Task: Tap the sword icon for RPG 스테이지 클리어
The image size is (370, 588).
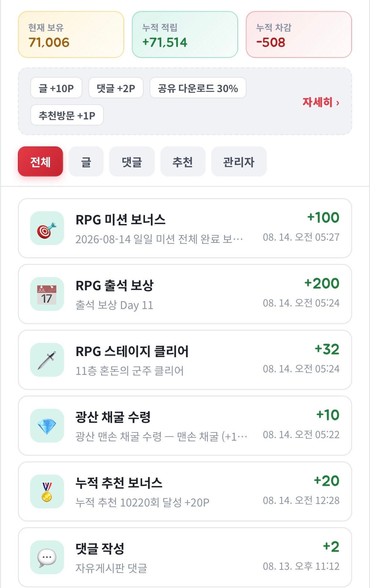Action: pyautogui.click(x=47, y=360)
